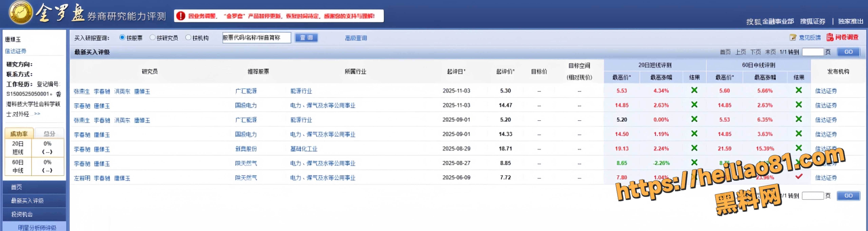Click the 推荐股票 column header

(x=258, y=72)
